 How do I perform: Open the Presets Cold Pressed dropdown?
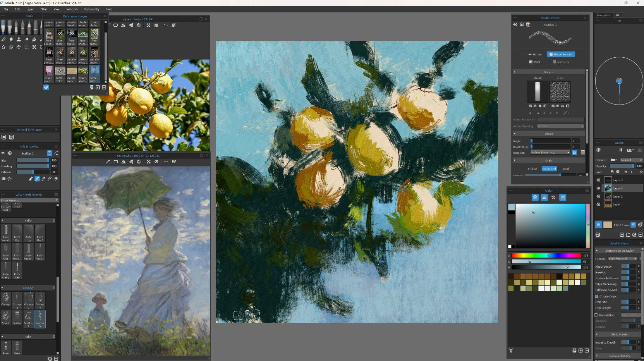(x=623, y=258)
